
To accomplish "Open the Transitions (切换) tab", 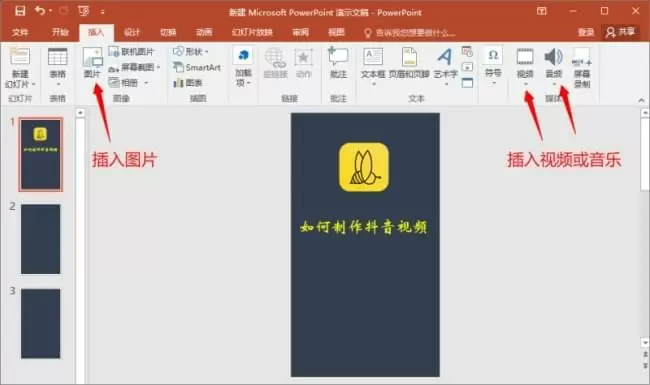I will [168, 32].
